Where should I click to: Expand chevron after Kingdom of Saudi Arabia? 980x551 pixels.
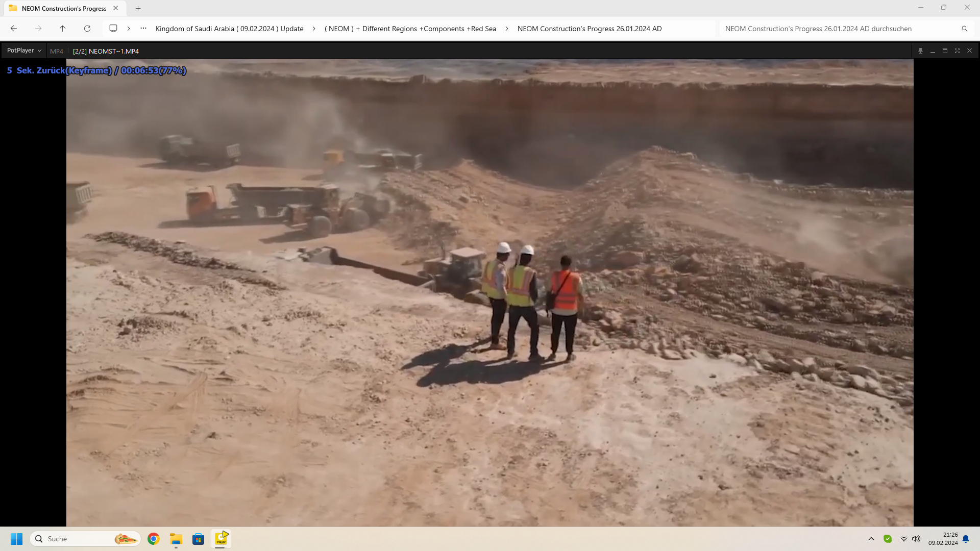click(x=314, y=29)
